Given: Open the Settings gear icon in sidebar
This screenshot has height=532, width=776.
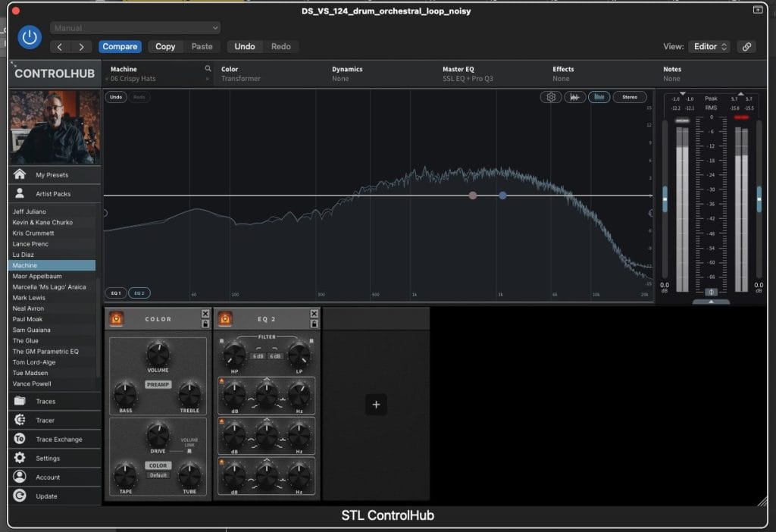Looking at the screenshot, I should pos(20,458).
